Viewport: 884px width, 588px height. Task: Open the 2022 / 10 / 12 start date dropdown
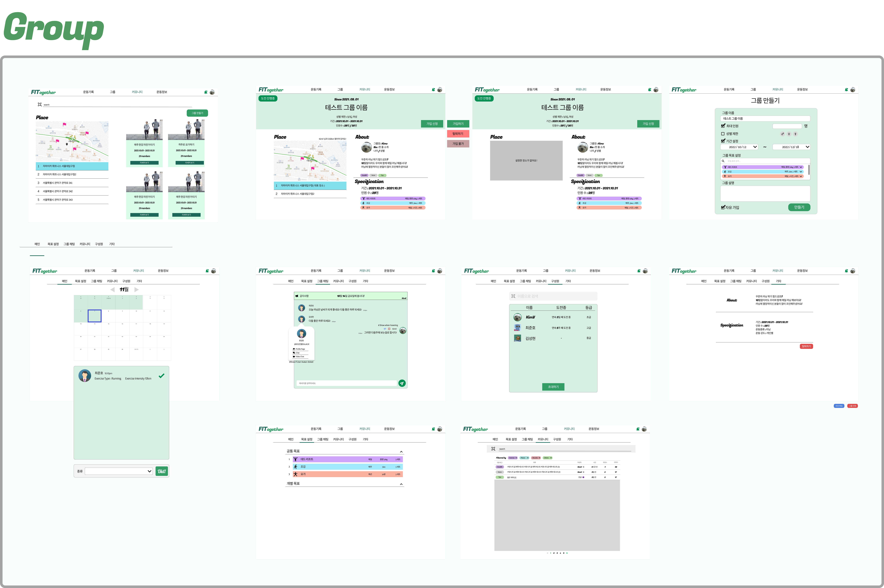739,147
